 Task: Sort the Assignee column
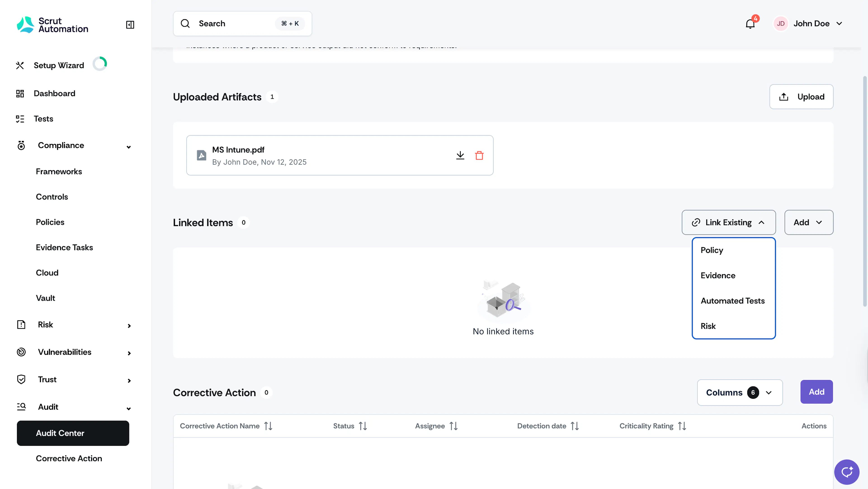[x=453, y=426]
